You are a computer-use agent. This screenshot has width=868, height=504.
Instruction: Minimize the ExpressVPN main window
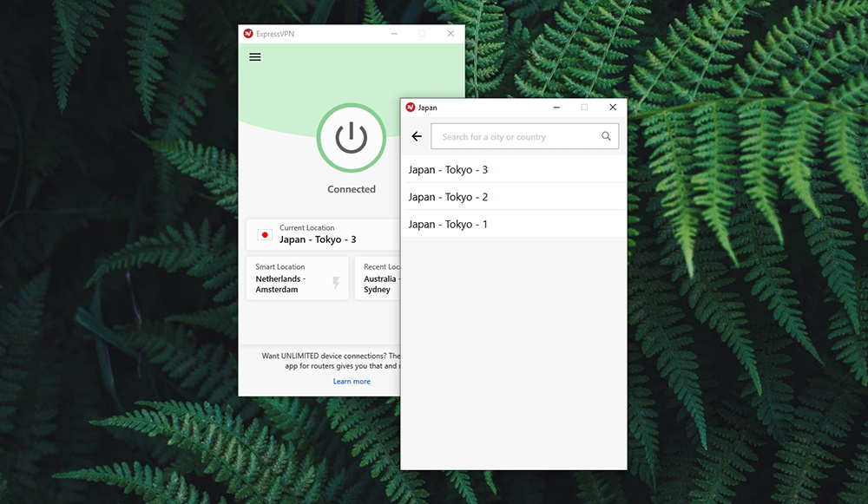click(x=394, y=34)
